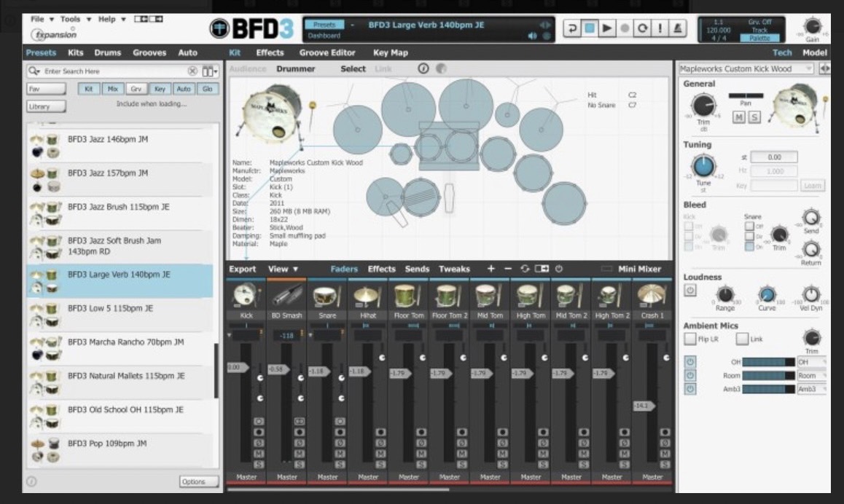Image resolution: width=844 pixels, height=504 pixels.
Task: Click the Kick channel drum icon in mixer
Action: tap(246, 295)
